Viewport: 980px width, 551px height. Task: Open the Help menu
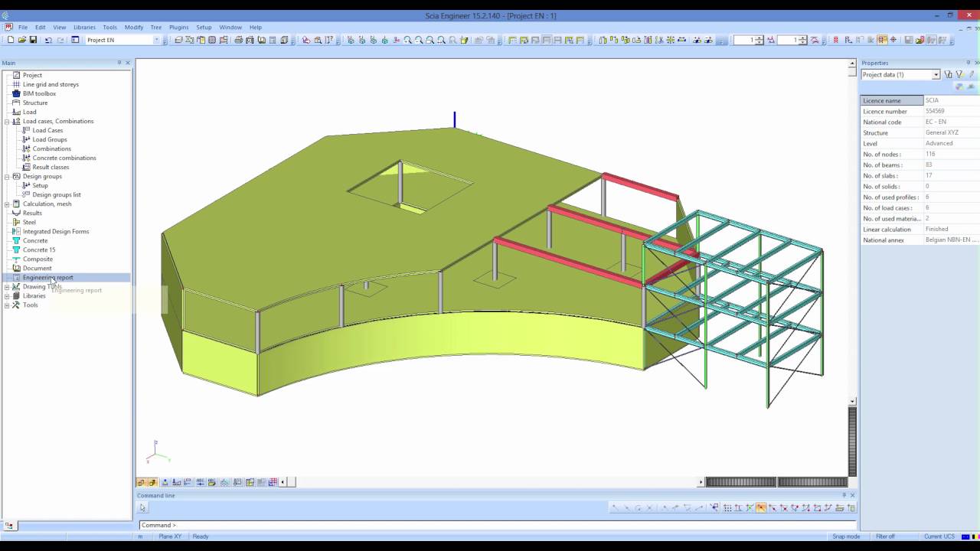[256, 27]
